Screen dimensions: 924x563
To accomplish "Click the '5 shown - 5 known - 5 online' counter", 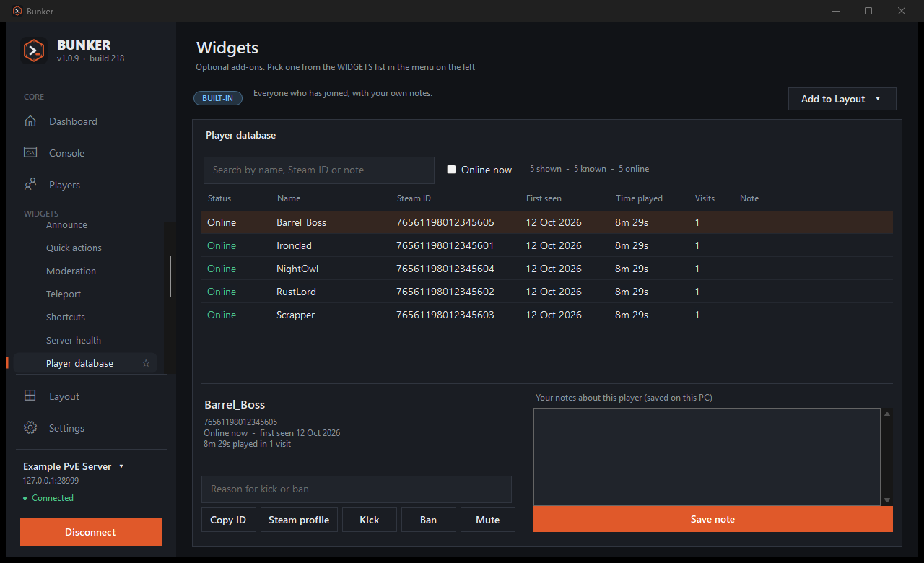I will [x=589, y=169].
